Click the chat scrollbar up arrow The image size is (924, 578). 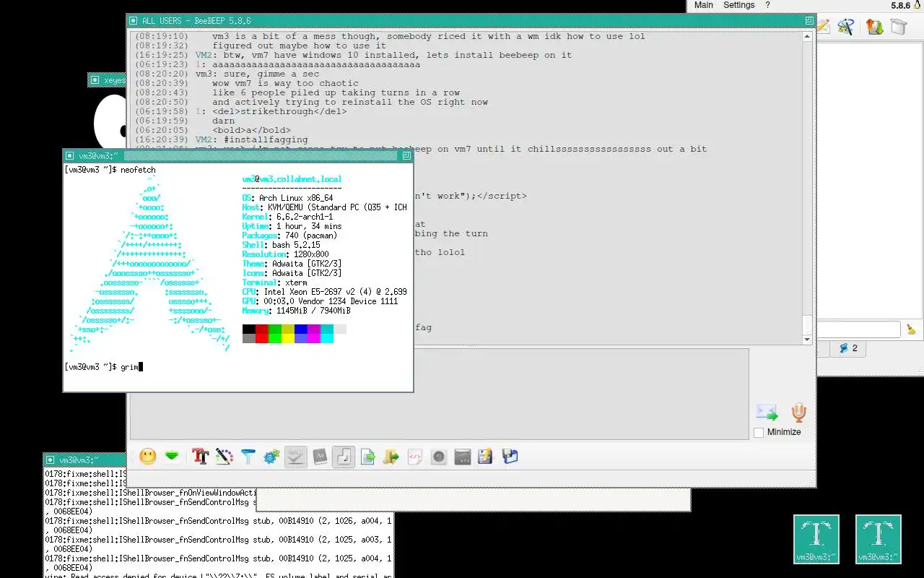pos(808,35)
